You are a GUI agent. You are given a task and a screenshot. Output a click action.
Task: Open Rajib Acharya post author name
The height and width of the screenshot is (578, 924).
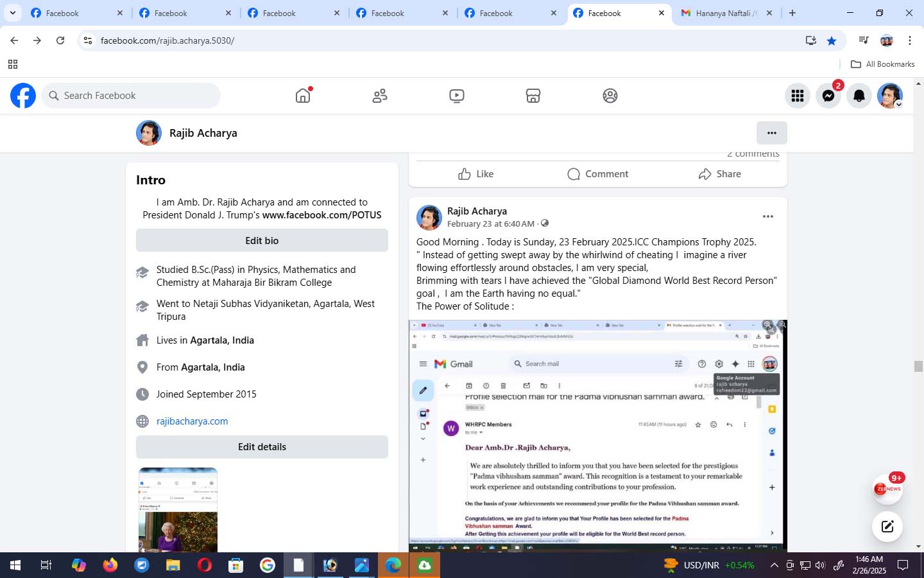point(477,211)
